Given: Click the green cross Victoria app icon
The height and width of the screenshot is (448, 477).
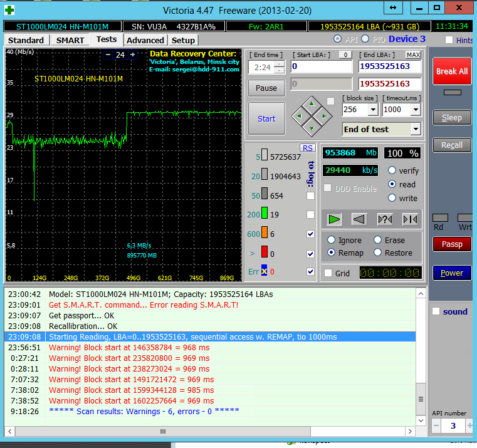Looking at the screenshot, I should point(9,10).
